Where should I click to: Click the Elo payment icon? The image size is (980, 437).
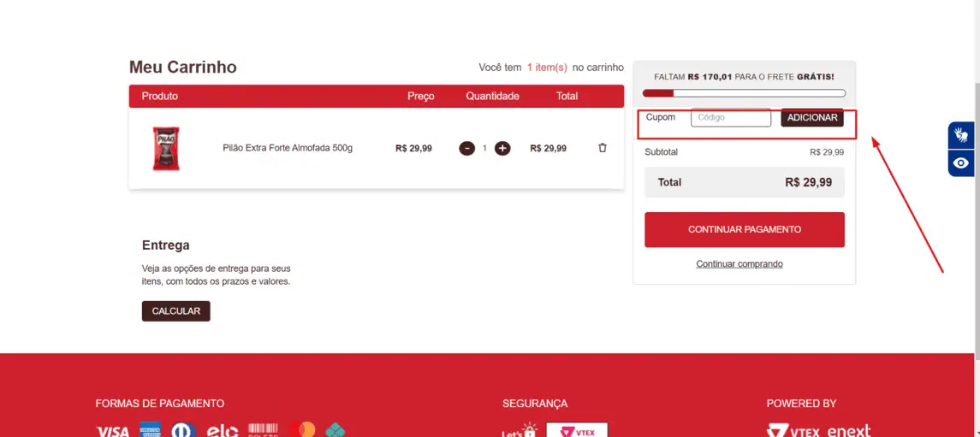point(223,430)
